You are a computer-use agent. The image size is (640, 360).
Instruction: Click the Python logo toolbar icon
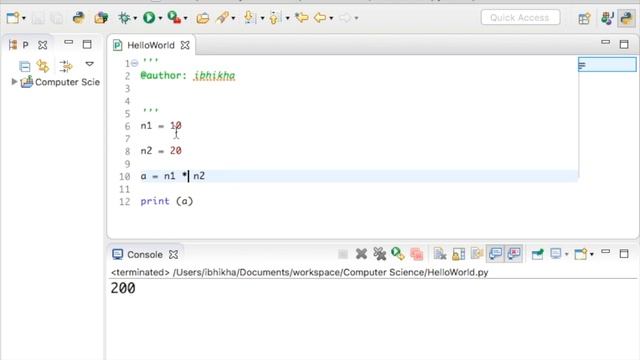(78, 18)
